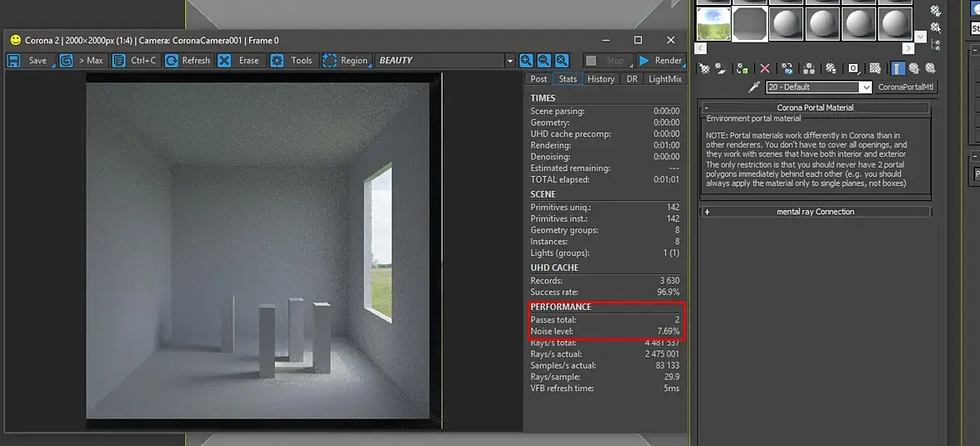Click Go Forward to Sibling icon
Image resolution: width=980 pixels, height=446 pixels.
pos(931,69)
